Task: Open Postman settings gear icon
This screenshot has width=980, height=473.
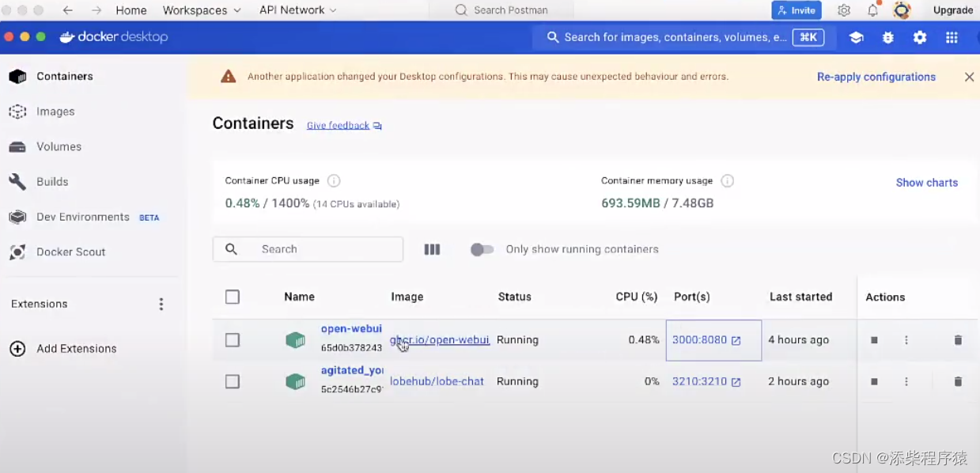Action: coord(844,10)
